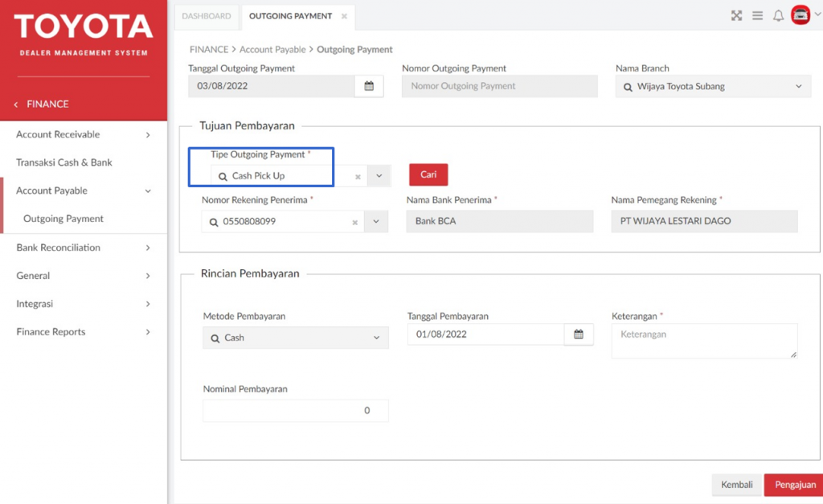
Task: Open Nomor Rekening Penerima dropdown arrow
Action: 376,222
